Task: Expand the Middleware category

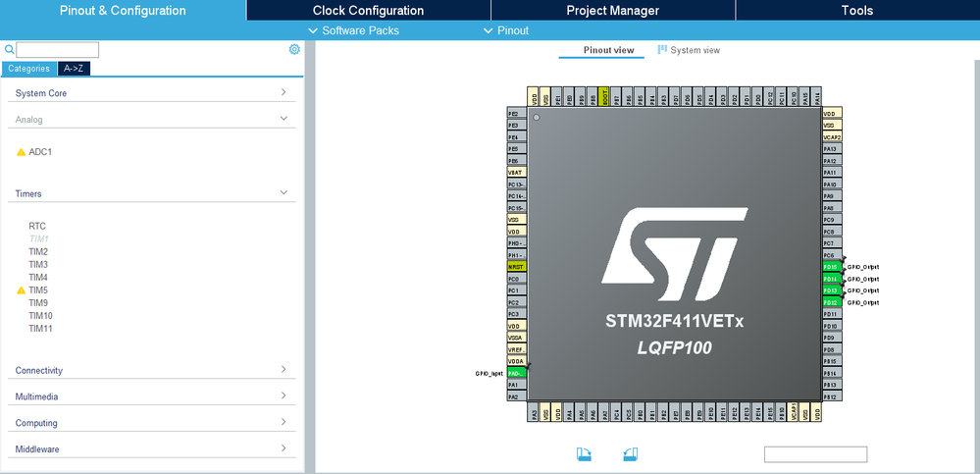Action: (x=152, y=449)
